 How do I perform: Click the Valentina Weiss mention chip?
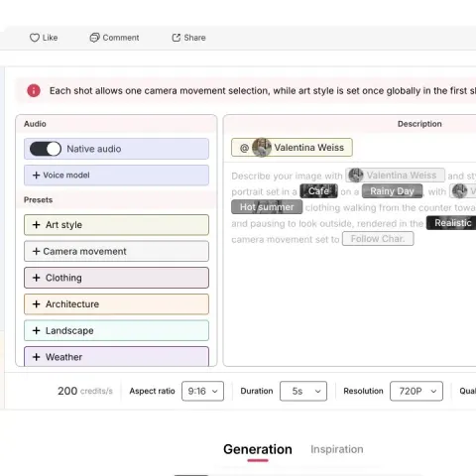[292, 148]
